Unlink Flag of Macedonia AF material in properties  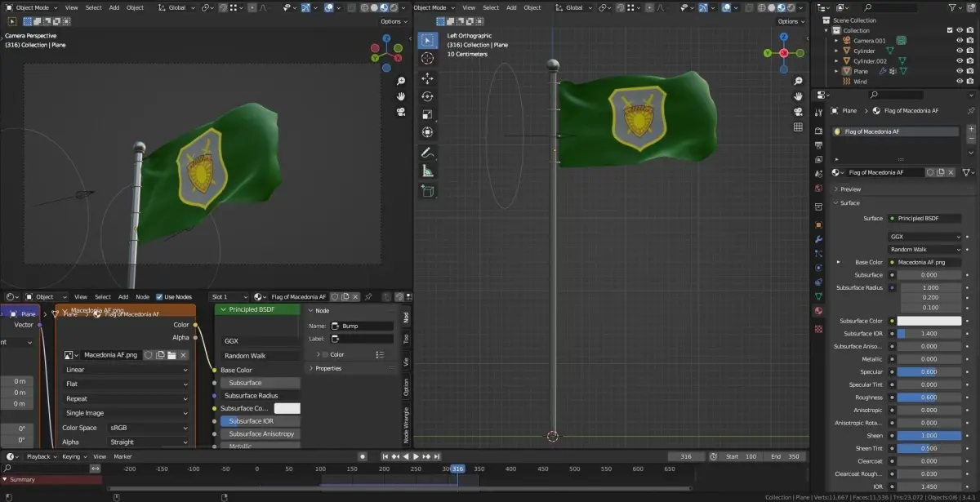951,172
